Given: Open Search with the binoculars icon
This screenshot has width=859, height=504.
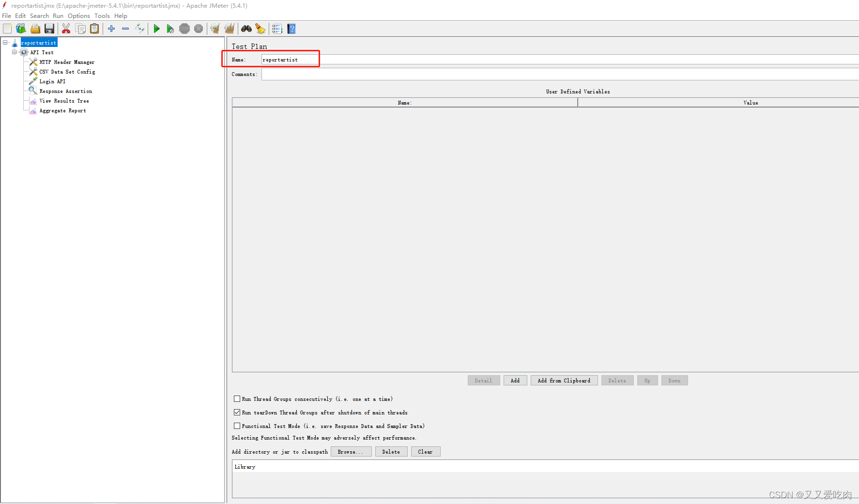Looking at the screenshot, I should click(246, 29).
